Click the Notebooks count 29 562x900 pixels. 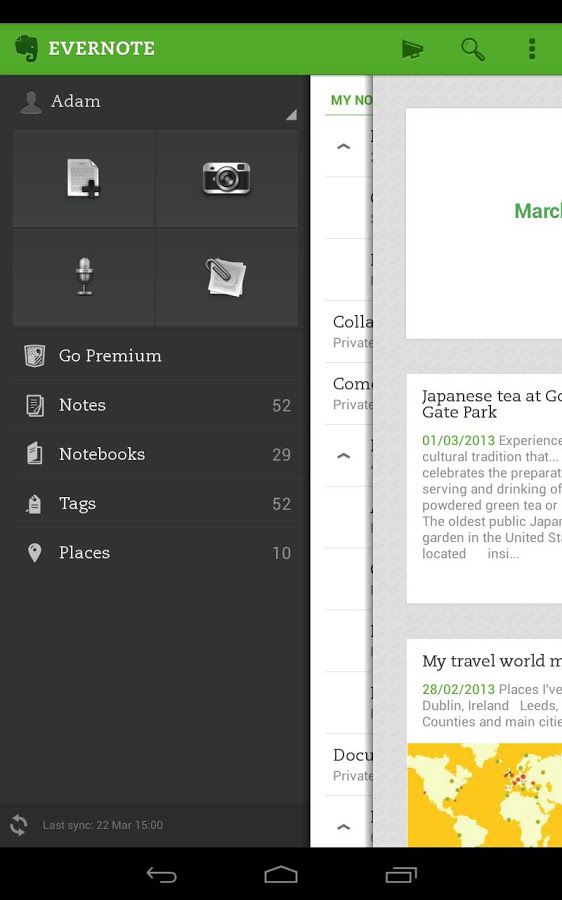click(281, 455)
